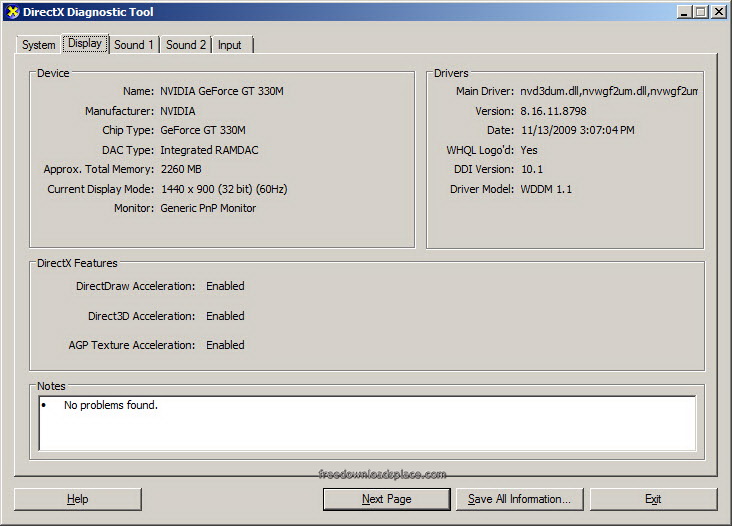732x526 pixels.
Task: Exit the diagnostic tool via Exit button
Action: (x=653, y=499)
